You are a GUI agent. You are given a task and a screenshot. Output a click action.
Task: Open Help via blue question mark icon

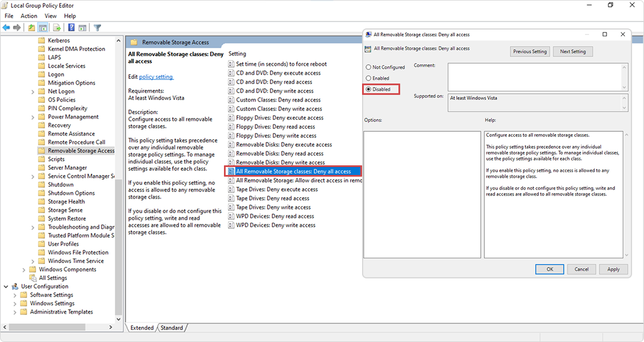point(72,27)
